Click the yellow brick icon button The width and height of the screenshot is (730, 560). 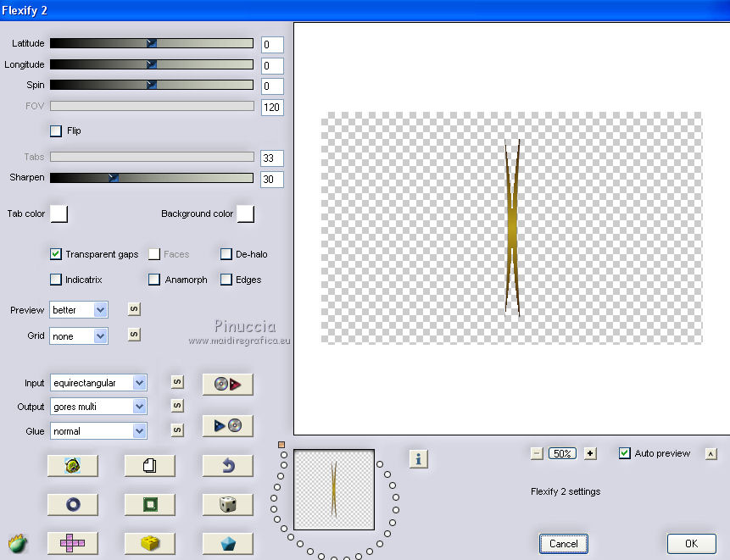[150, 543]
